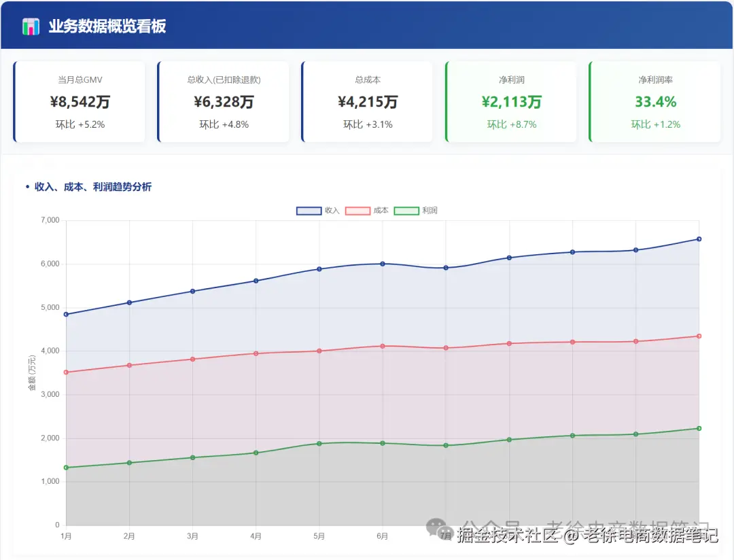This screenshot has width=734, height=560.
Task: Click the 7月 利润 data point
Action: [446, 445]
